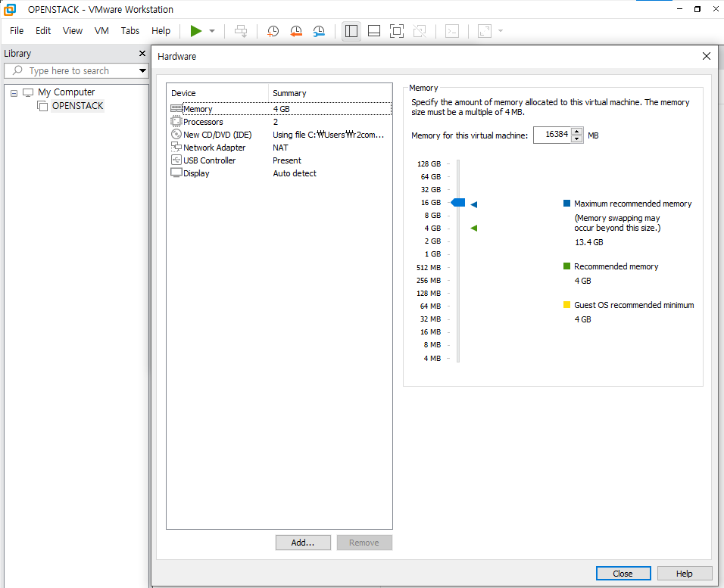This screenshot has height=588, width=724.
Task: Open the View menu
Action: (x=73, y=31)
